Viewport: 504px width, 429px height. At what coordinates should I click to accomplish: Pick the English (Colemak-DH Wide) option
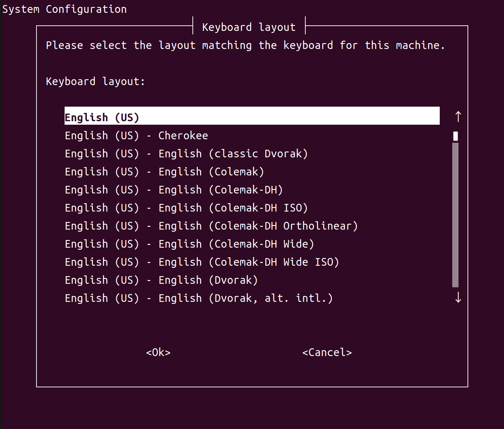coord(189,244)
